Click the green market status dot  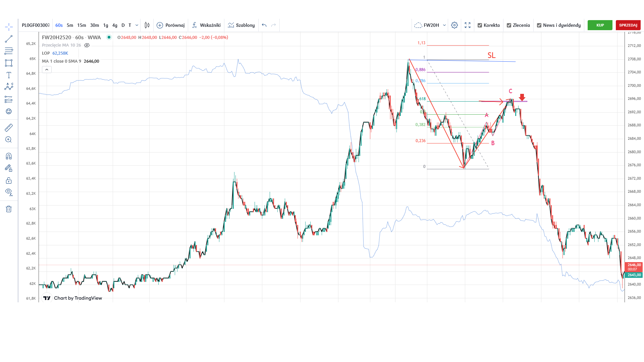tap(109, 37)
